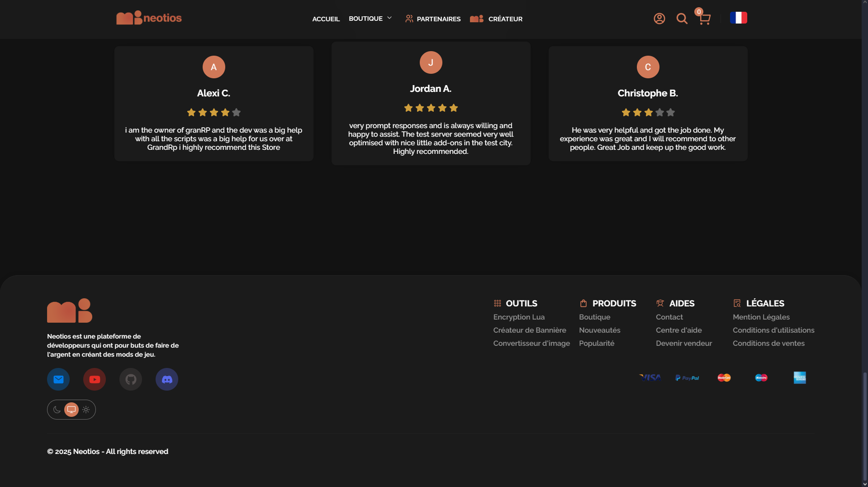Switch to light mode sun toggle
Screen dimensions: 868x487
86,410
